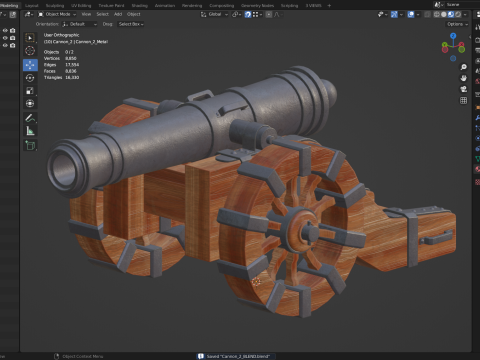Switch to solid viewport shading
Viewport: 480px width, 360px height.
[x=444, y=14]
